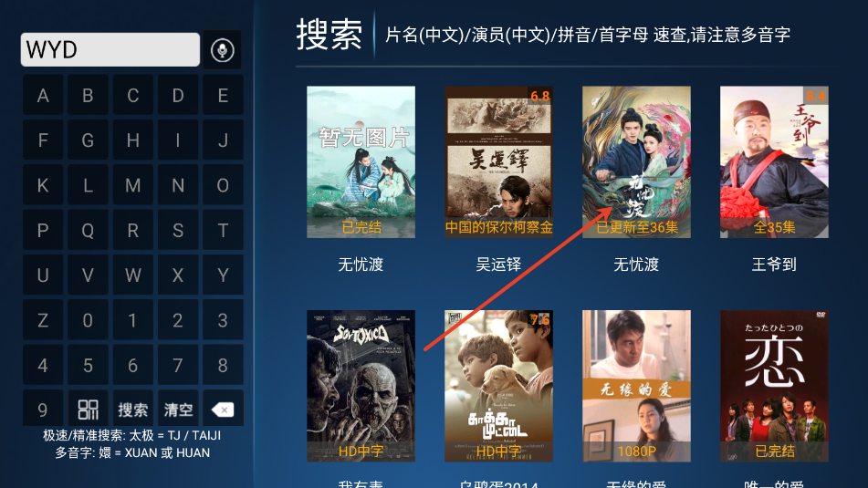
Task: Open the 吴运铎 movie poster
Action: 498,162
